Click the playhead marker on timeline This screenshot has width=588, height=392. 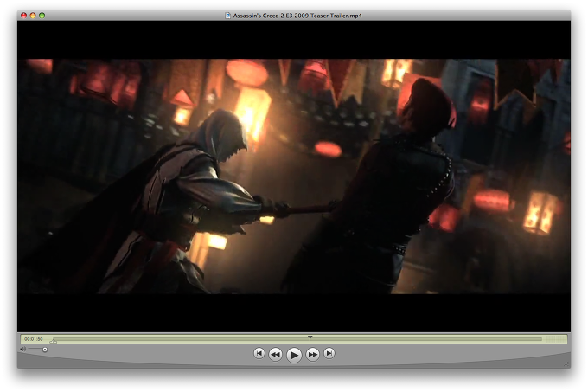click(x=310, y=338)
